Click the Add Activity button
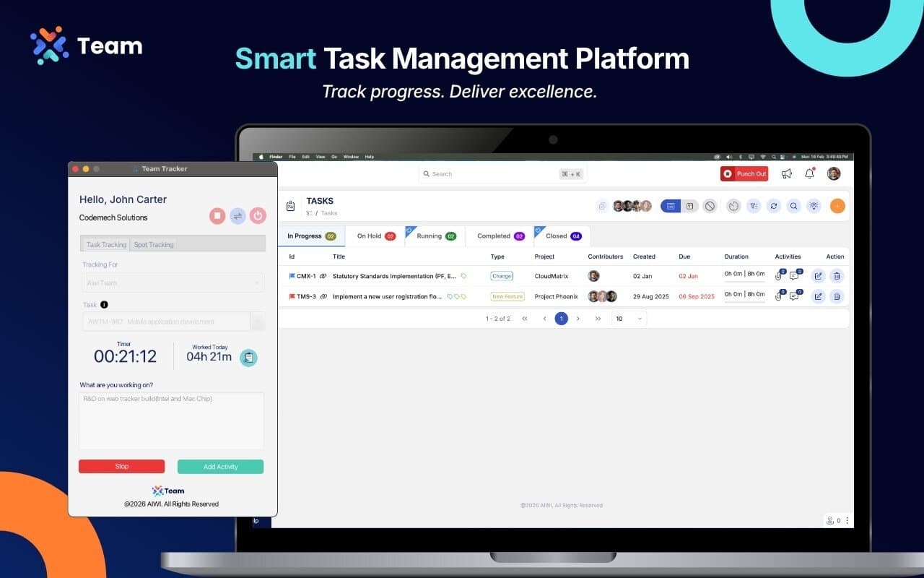The height and width of the screenshot is (578, 924). pyautogui.click(x=220, y=467)
